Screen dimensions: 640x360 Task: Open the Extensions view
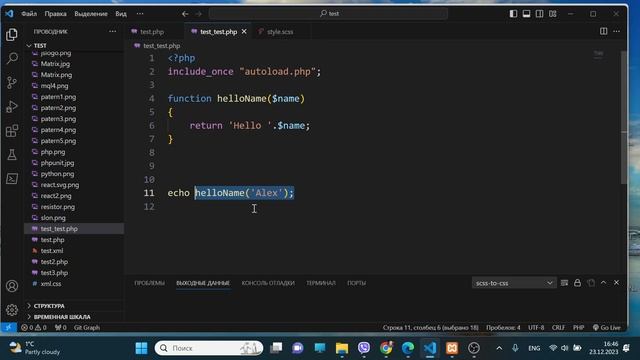pos(12,131)
